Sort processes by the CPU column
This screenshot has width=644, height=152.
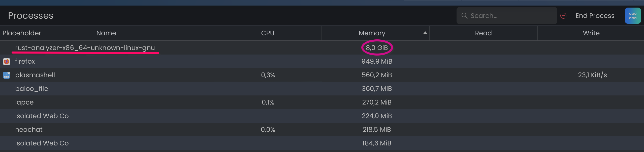[x=268, y=33]
